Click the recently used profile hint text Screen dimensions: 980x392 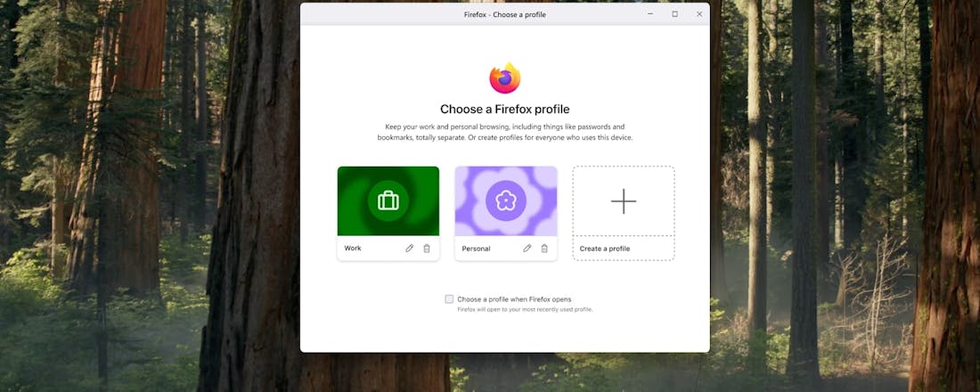(525, 309)
